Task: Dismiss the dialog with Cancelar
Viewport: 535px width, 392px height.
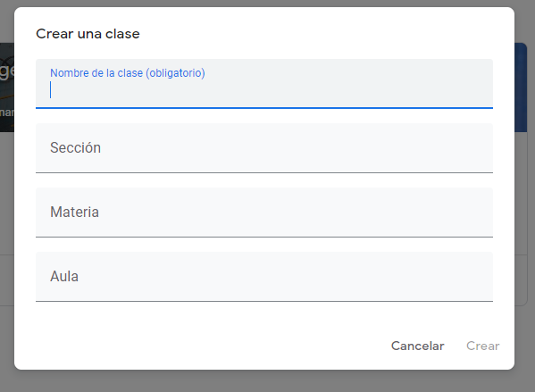Action: click(x=417, y=346)
